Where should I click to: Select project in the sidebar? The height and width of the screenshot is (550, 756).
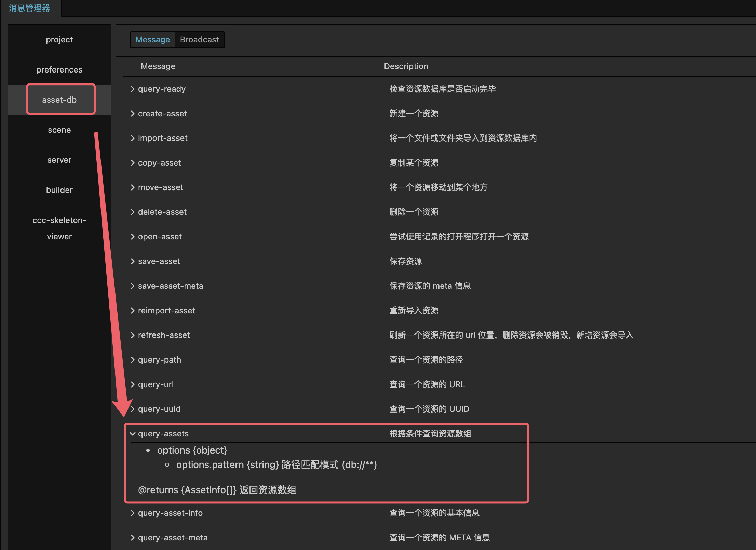(x=59, y=39)
